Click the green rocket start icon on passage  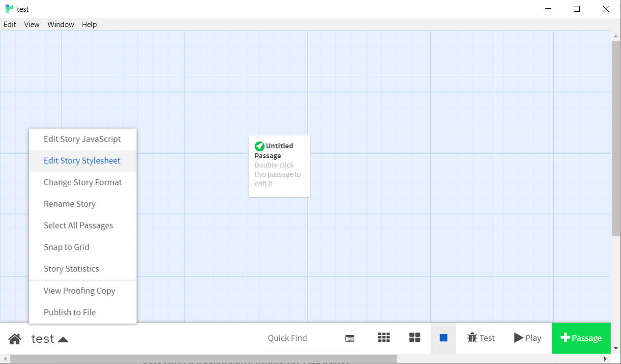tap(259, 146)
